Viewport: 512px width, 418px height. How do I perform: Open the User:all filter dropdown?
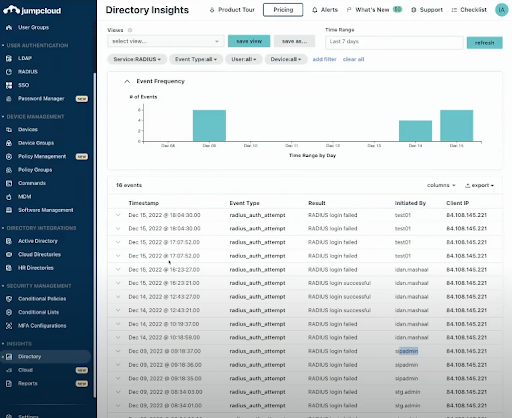(x=244, y=59)
